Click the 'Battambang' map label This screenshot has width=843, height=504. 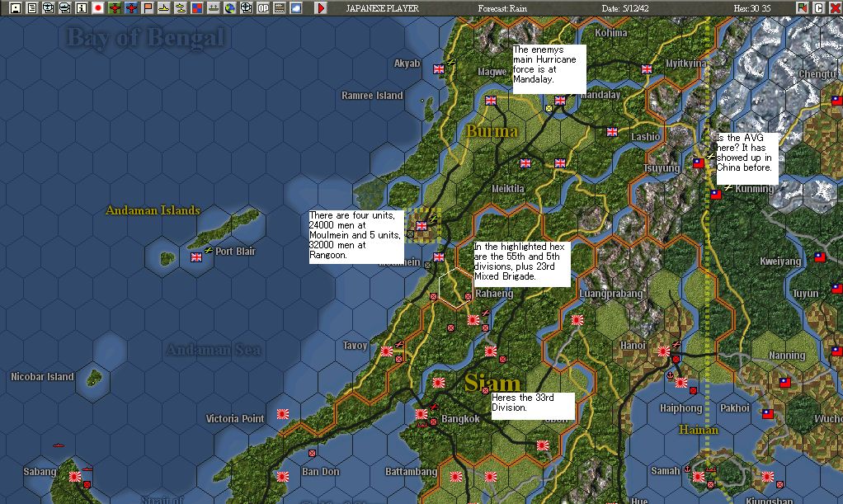click(411, 472)
